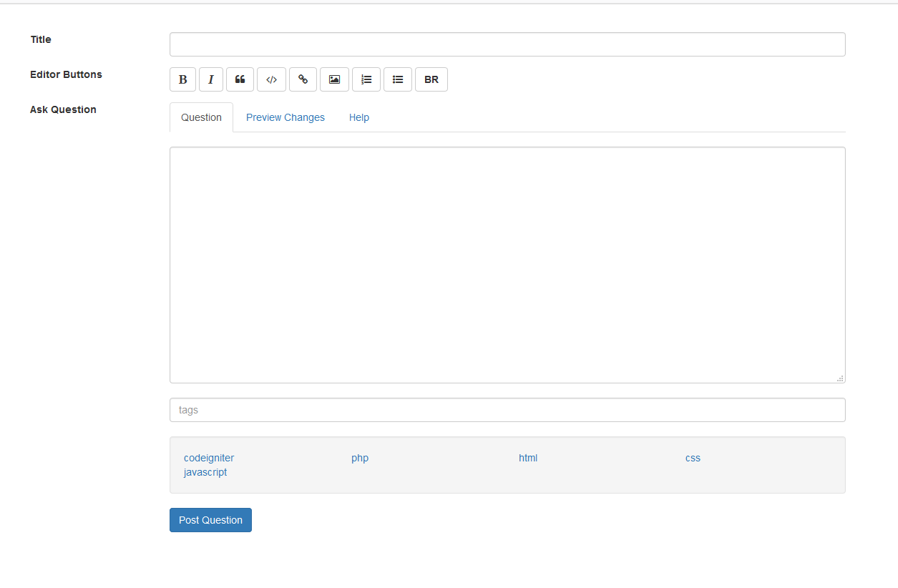Insert a line break with the BR button
The width and height of the screenshot is (898, 588).
pos(431,79)
